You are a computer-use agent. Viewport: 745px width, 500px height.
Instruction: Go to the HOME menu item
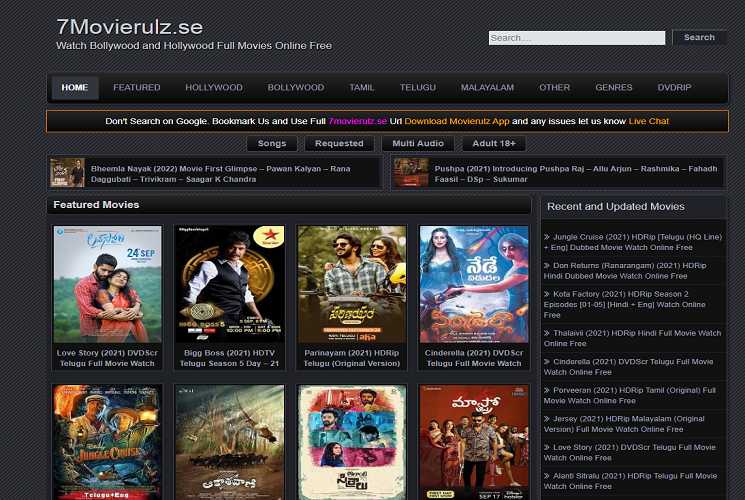(x=75, y=87)
